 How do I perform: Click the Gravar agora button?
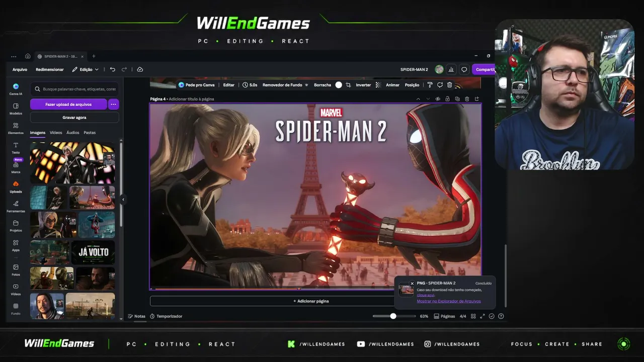pos(74,117)
